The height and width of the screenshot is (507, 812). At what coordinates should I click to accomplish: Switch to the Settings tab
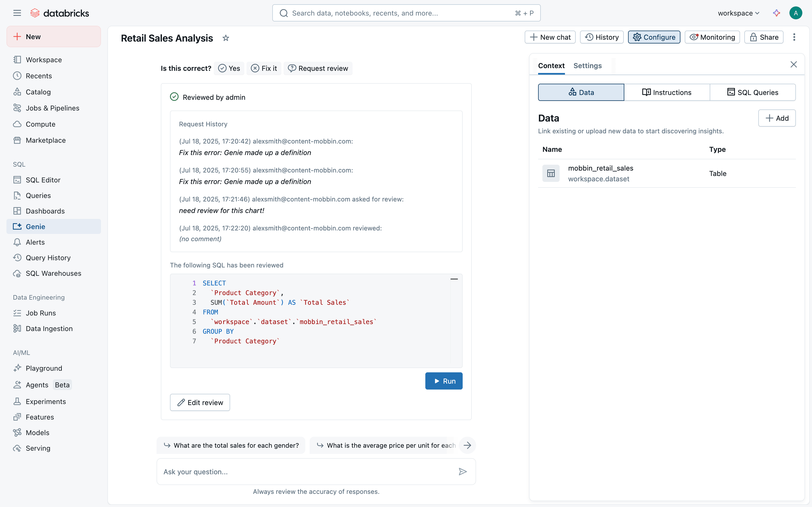tap(587, 66)
